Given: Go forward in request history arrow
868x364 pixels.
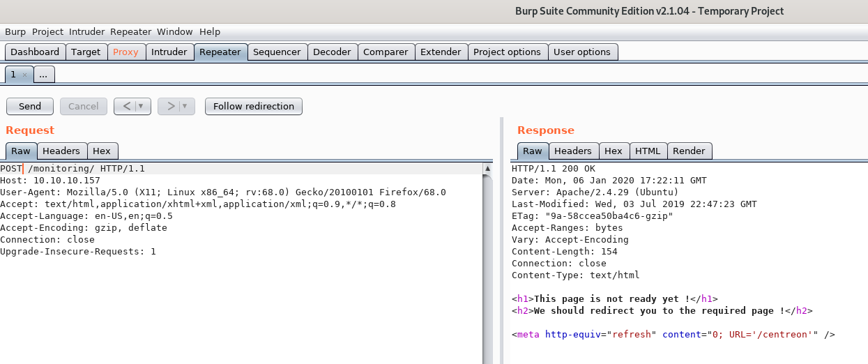Looking at the screenshot, I should click(171, 106).
